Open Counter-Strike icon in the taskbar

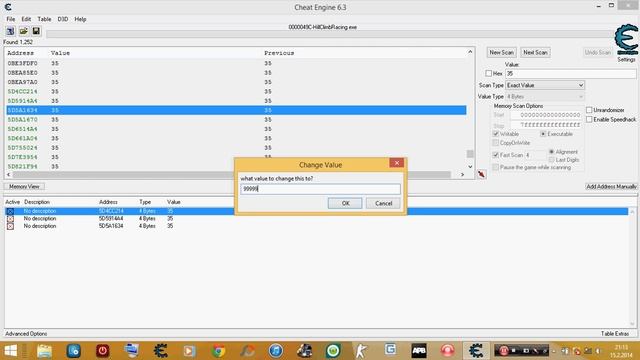pos(361,351)
